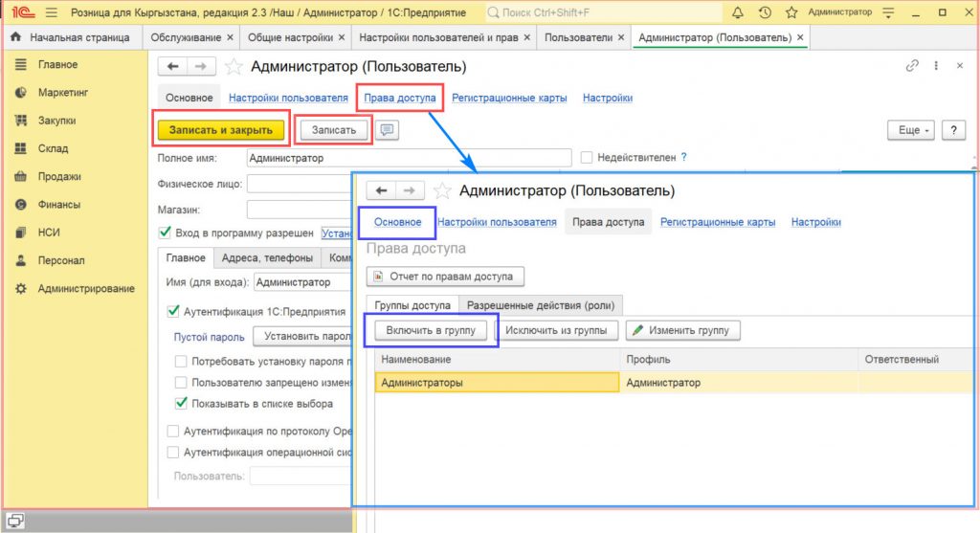Expand the service menu next to Администратор

(889, 12)
